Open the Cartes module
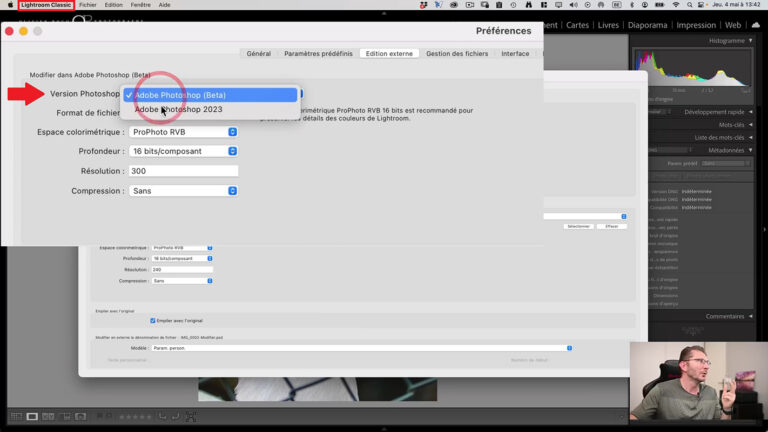Viewport: 768px width, 432px height. [x=577, y=25]
